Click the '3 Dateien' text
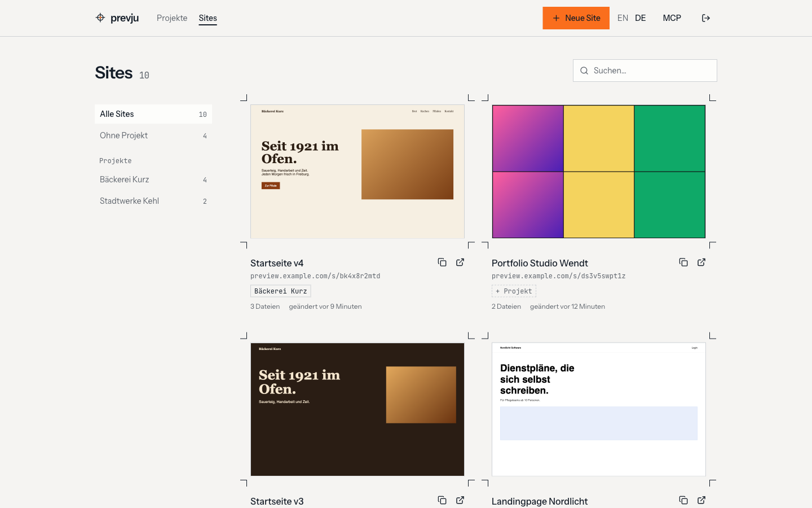Image resolution: width=812 pixels, height=508 pixels. click(x=265, y=306)
